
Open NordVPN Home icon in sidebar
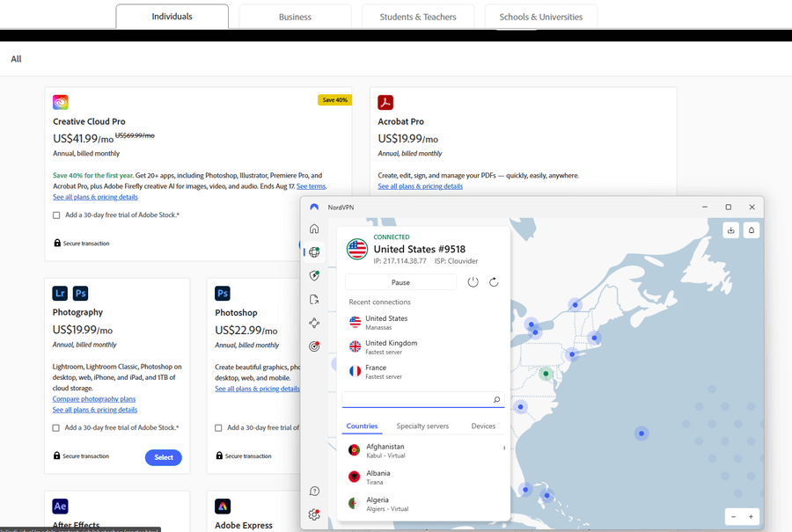(x=314, y=229)
